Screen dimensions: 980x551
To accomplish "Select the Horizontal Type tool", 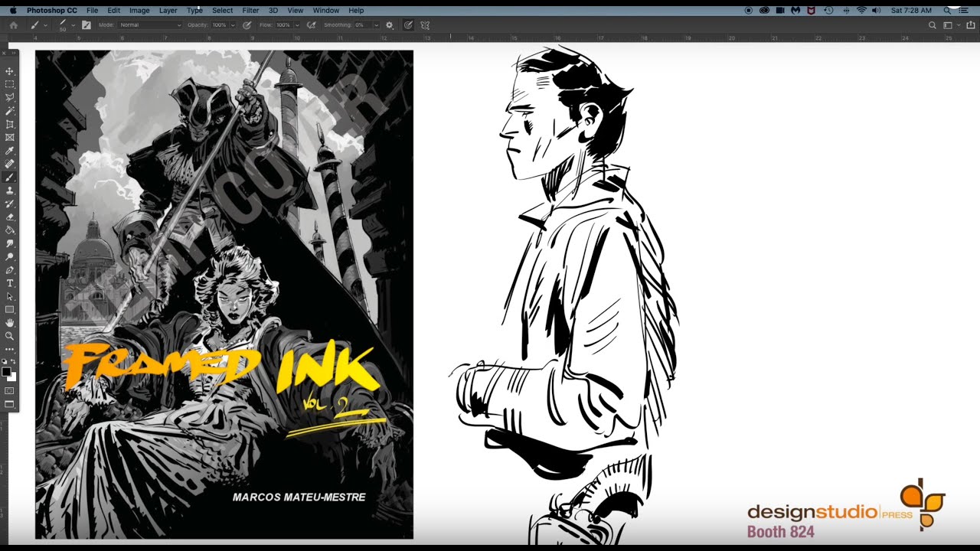I will pos(10,283).
